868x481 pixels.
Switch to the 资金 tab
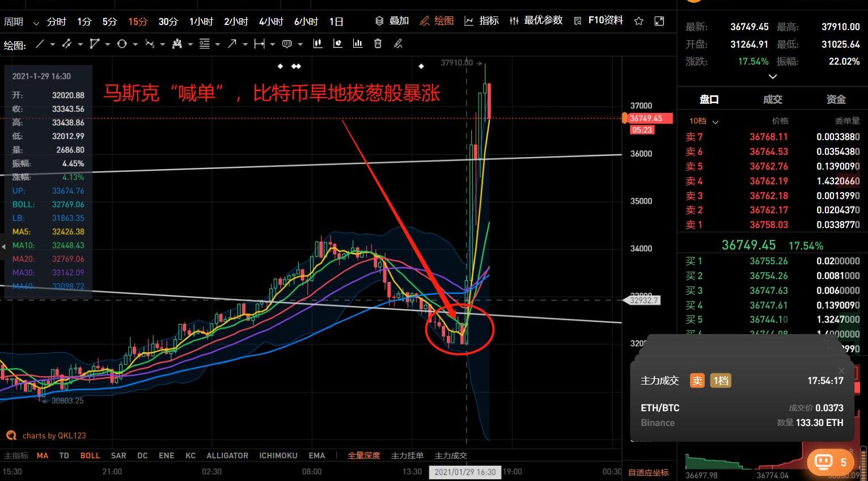click(836, 99)
